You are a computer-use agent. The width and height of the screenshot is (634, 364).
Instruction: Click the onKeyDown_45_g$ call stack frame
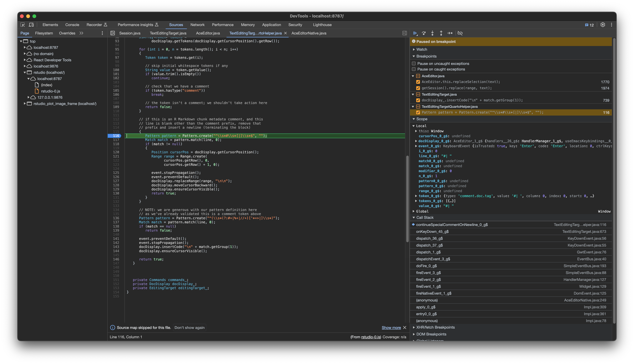[x=432, y=231]
